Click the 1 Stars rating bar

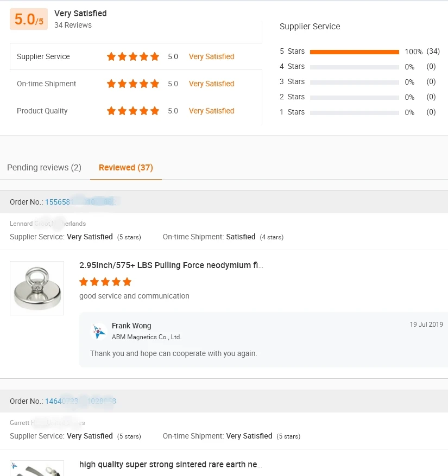click(x=354, y=112)
